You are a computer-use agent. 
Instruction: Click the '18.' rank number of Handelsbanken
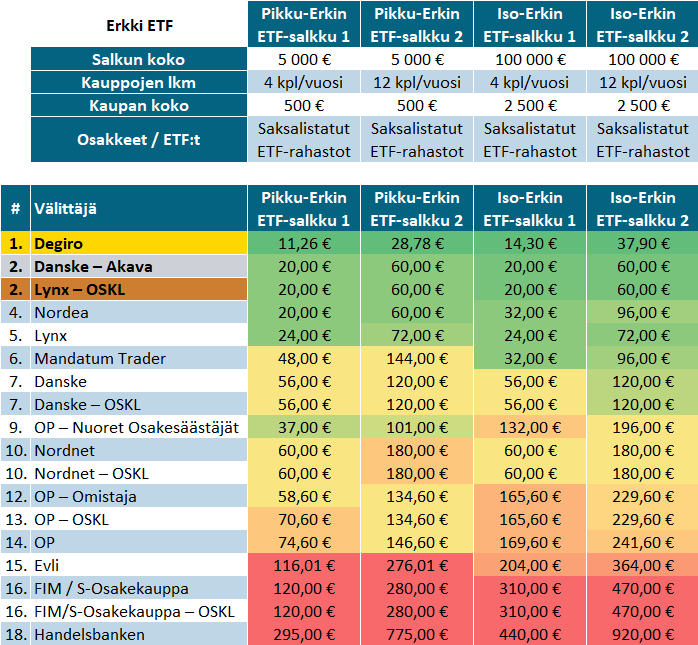coord(16,634)
